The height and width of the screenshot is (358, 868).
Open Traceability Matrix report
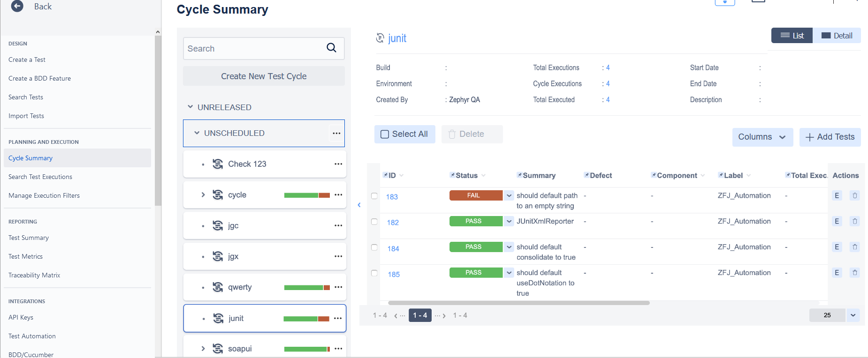point(34,275)
